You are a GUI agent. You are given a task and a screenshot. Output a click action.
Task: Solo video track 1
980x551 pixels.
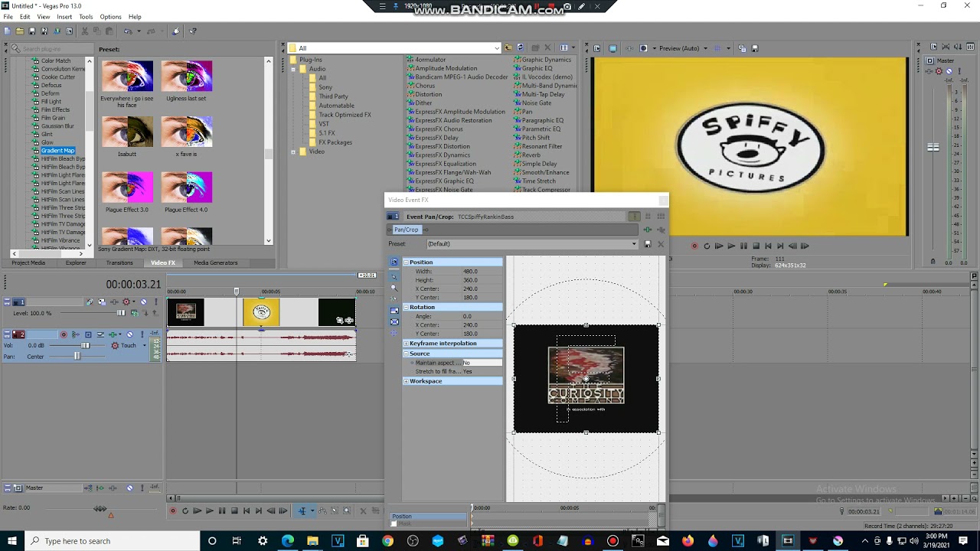coord(156,302)
